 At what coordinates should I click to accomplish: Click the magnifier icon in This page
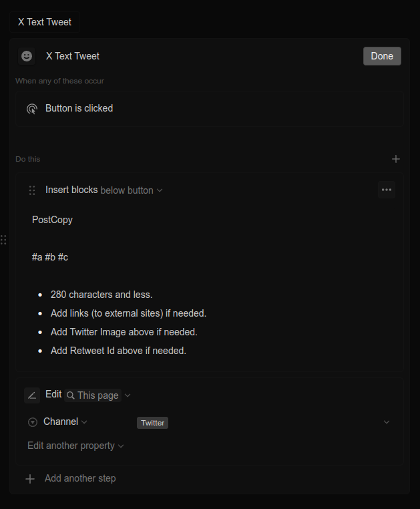(71, 395)
